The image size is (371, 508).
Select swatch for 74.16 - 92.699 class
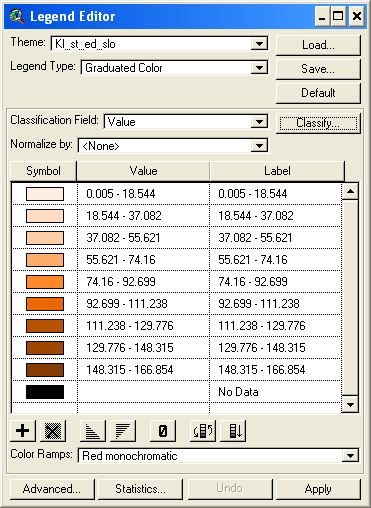(x=45, y=282)
